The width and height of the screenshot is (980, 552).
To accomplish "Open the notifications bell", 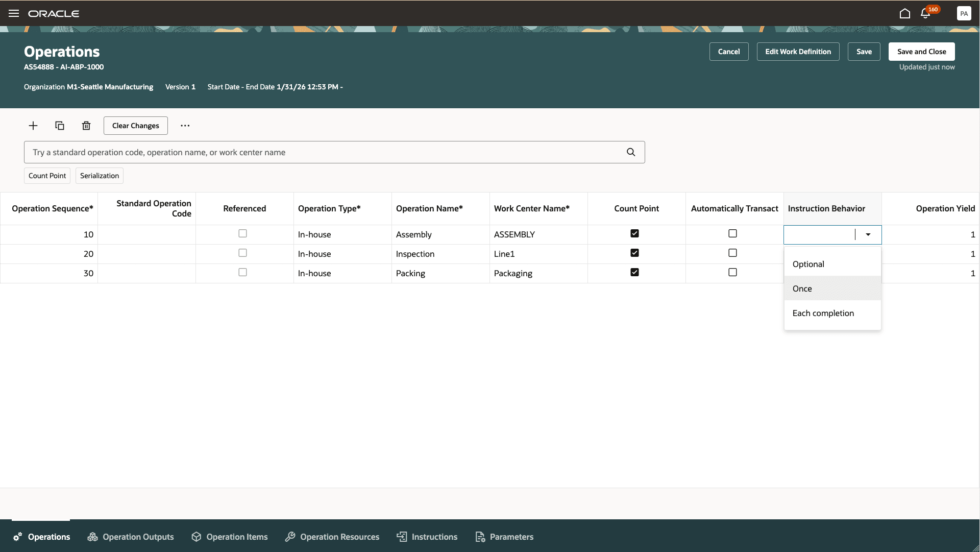I will click(x=925, y=14).
